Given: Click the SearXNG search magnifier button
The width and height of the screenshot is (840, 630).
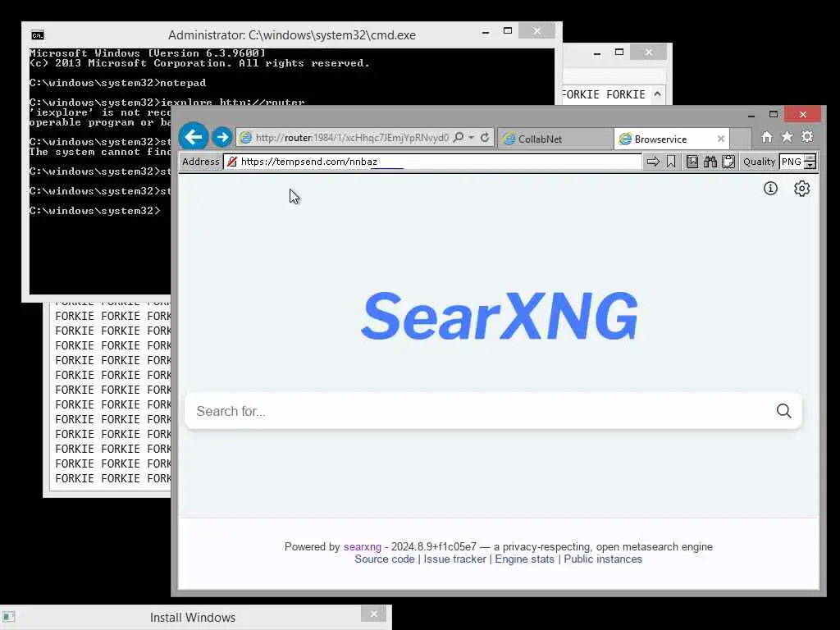Looking at the screenshot, I should (x=783, y=411).
